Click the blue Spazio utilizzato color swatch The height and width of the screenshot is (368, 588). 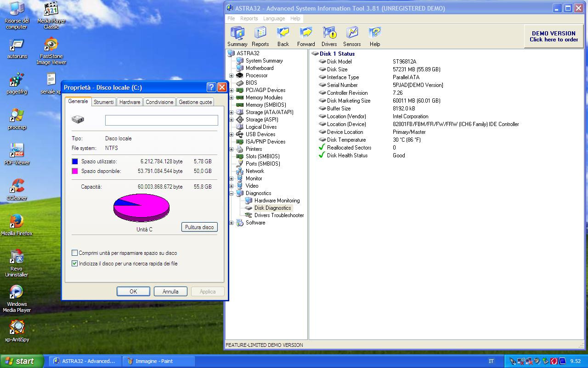[75, 161]
